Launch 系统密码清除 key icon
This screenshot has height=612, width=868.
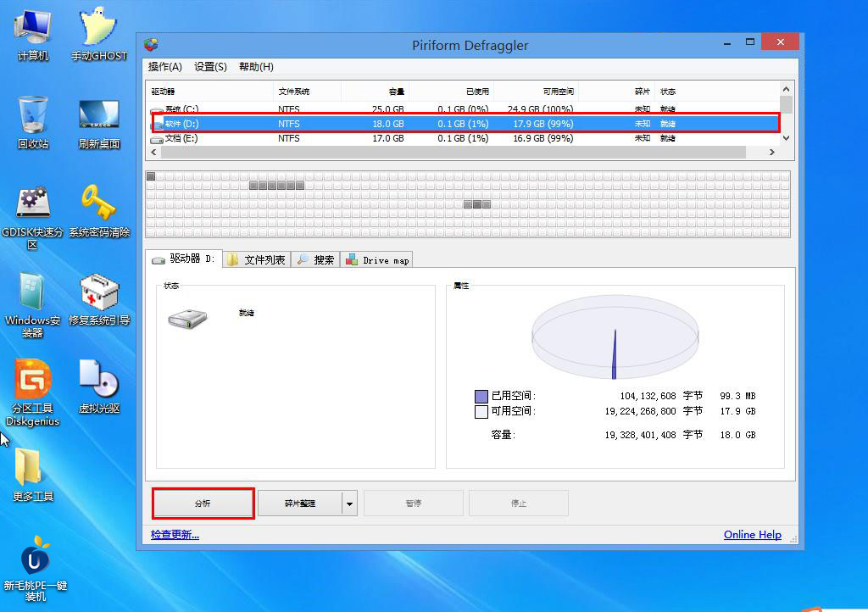coord(98,203)
